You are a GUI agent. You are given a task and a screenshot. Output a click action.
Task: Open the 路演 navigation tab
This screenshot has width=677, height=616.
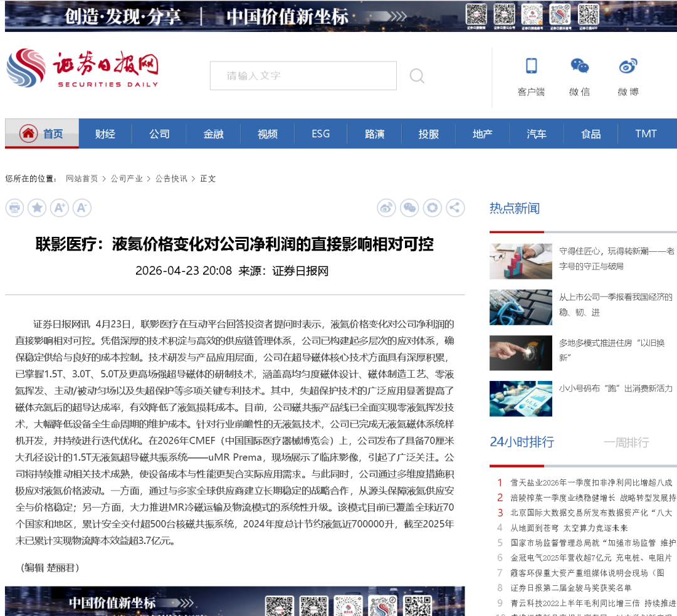[374, 134]
